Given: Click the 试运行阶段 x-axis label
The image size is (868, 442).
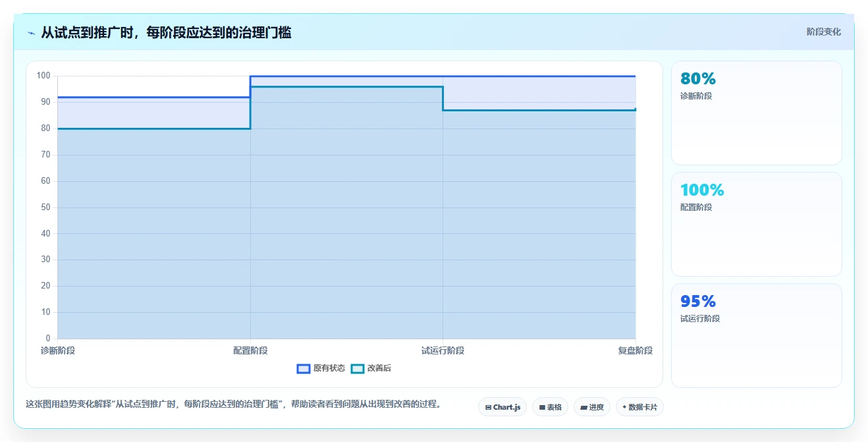Looking at the screenshot, I should (x=443, y=350).
